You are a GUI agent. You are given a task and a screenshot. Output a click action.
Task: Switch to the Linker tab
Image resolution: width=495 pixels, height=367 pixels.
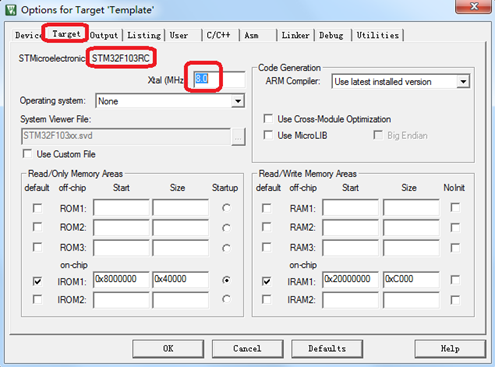295,35
